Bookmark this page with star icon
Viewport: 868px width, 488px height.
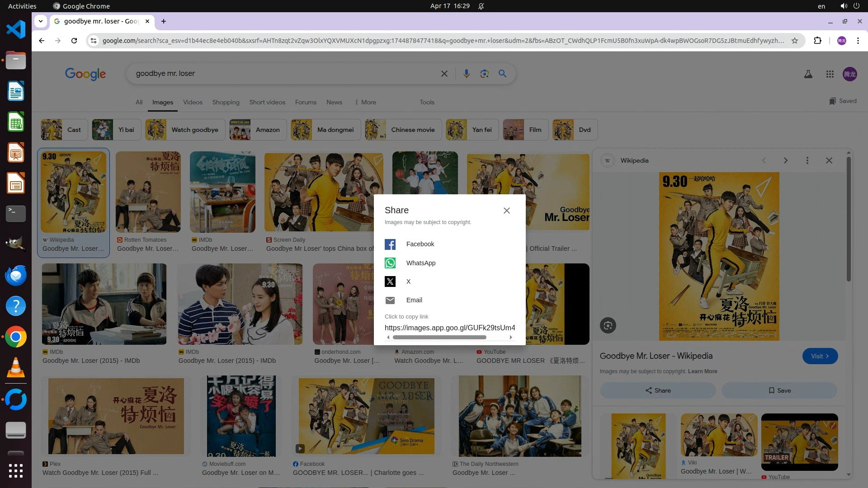point(794,41)
